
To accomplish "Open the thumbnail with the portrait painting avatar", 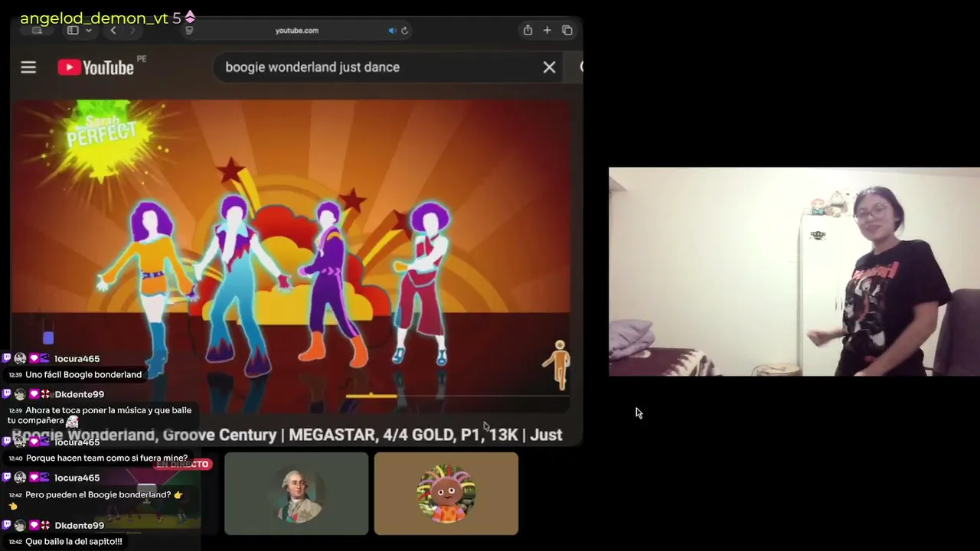I will [x=296, y=494].
